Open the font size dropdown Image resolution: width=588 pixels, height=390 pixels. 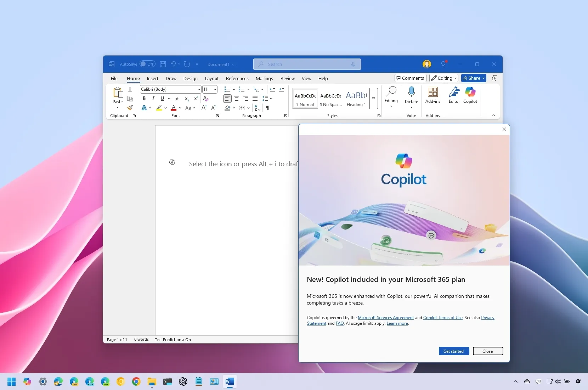(x=215, y=89)
